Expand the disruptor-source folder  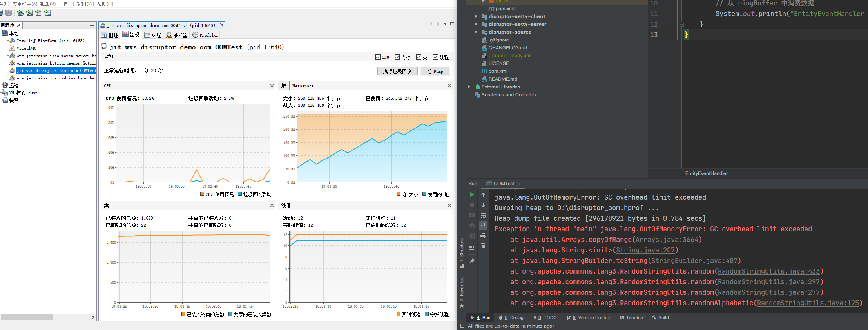(476, 32)
